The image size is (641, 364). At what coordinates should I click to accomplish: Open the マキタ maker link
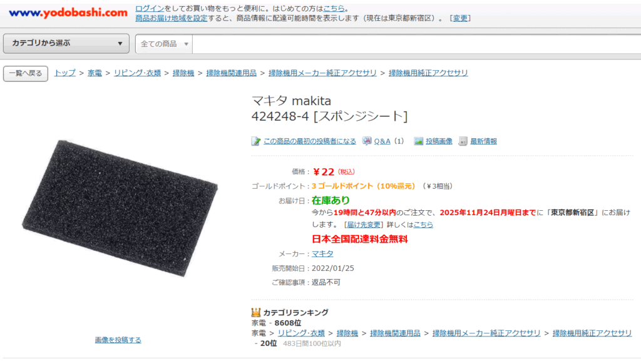(x=322, y=254)
